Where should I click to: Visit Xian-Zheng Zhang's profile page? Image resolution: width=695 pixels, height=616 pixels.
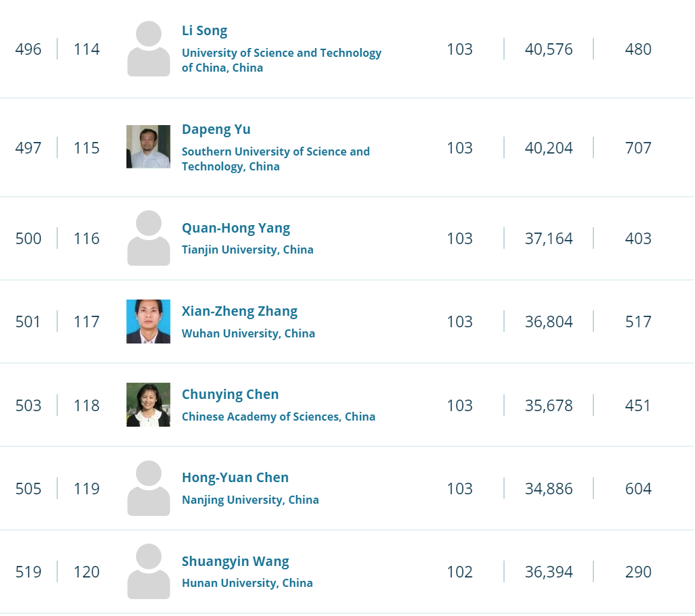[239, 312]
